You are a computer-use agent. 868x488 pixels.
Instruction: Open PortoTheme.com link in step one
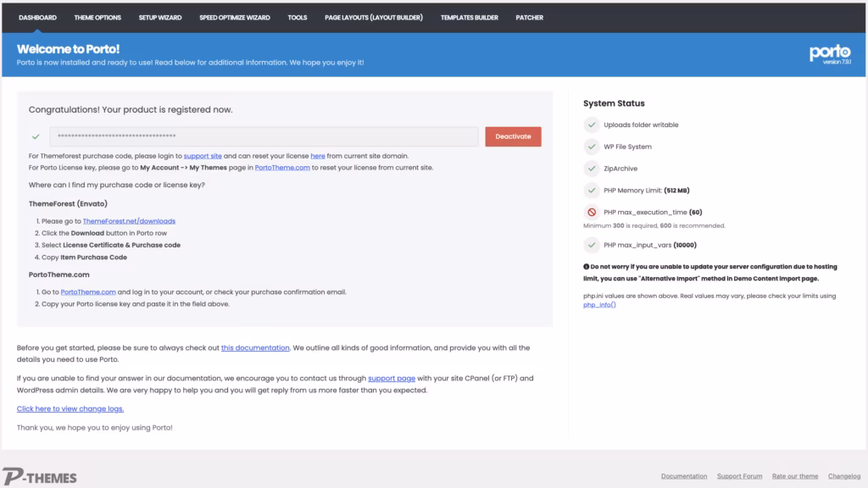[88, 292]
